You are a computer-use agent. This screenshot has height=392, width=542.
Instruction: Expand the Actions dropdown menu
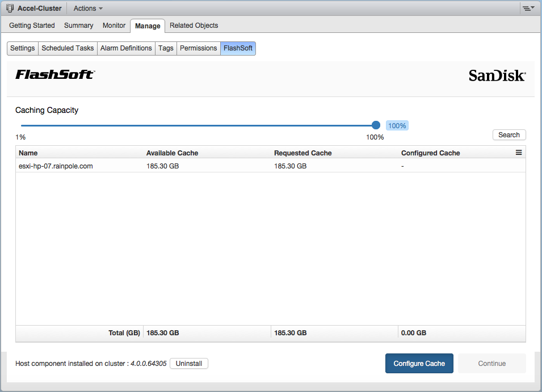click(x=88, y=9)
